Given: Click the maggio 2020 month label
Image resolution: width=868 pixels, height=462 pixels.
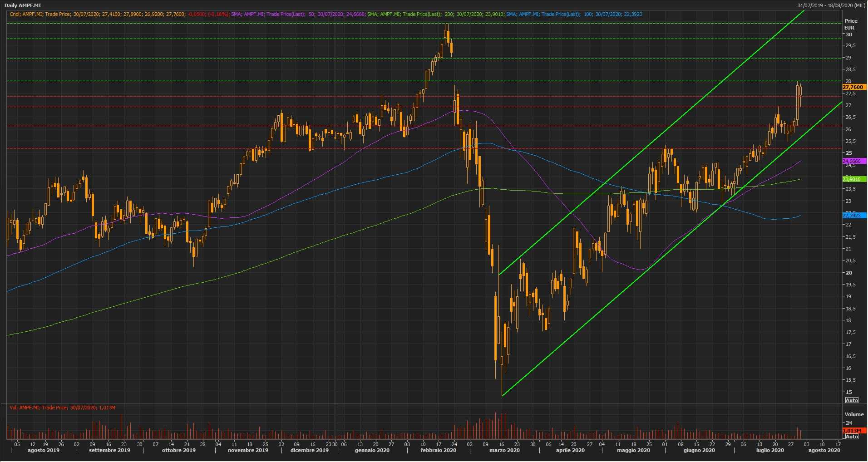Looking at the screenshot, I should (633, 451).
